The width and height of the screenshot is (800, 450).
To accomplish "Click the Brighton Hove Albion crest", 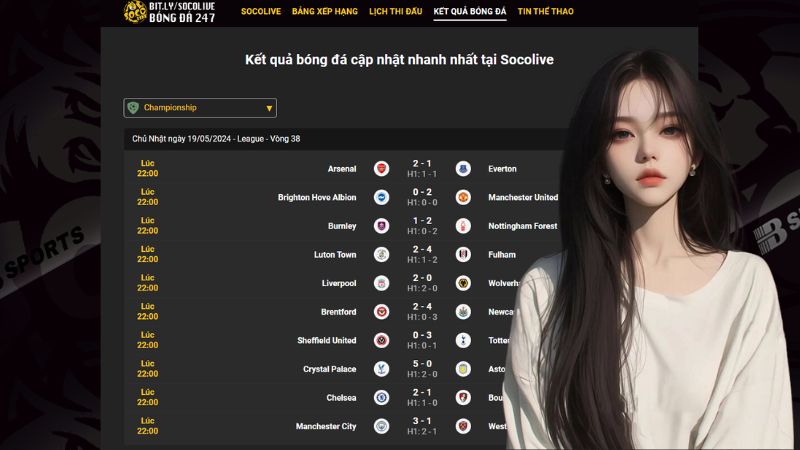I will pyautogui.click(x=381, y=197).
